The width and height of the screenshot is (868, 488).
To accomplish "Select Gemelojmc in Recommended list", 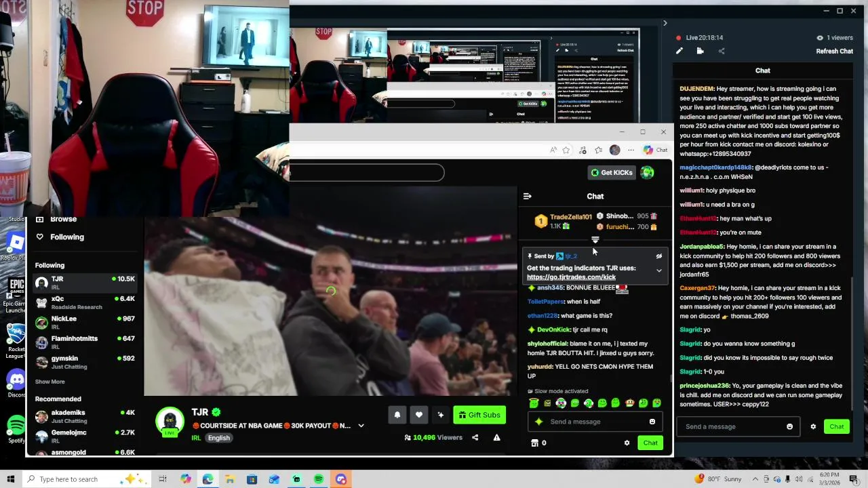I will point(85,436).
